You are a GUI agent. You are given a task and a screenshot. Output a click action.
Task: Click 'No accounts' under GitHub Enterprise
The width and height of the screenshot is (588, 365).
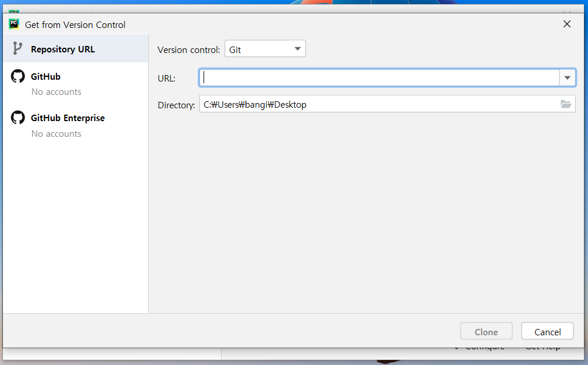coord(56,134)
